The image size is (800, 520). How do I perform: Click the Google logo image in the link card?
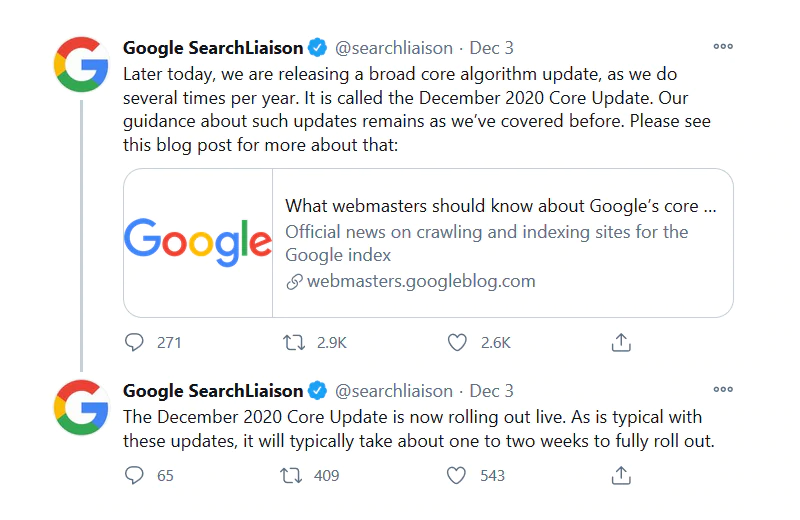pyautogui.click(x=198, y=242)
